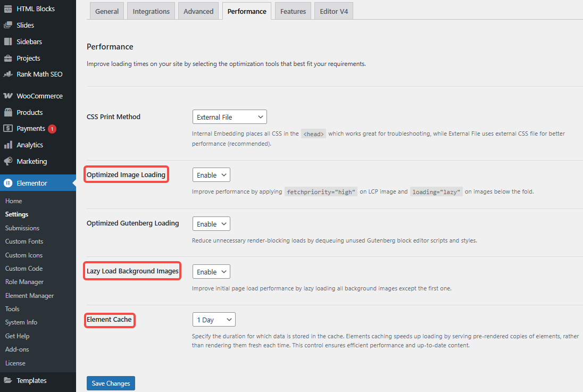Open WooCommerce via its Woo icon
Image resolution: width=583 pixels, height=392 pixels.
click(x=8, y=96)
